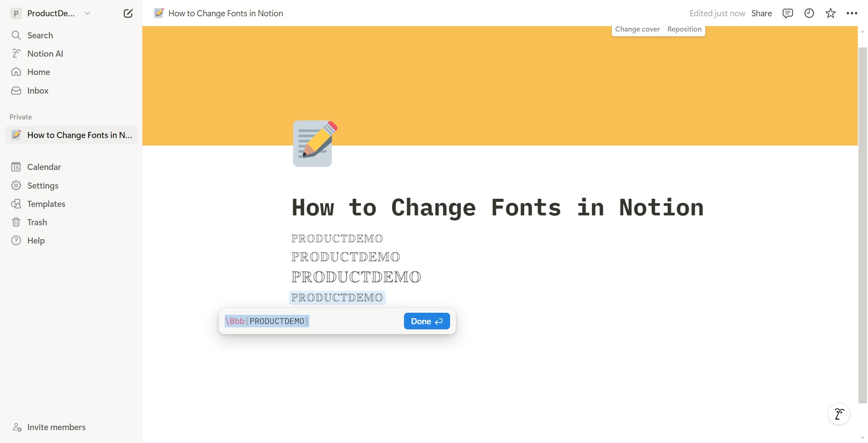Viewport: 868px width, 443px height.
Task: Click the first PRODUCTDEMO equation line
Action: point(337,238)
